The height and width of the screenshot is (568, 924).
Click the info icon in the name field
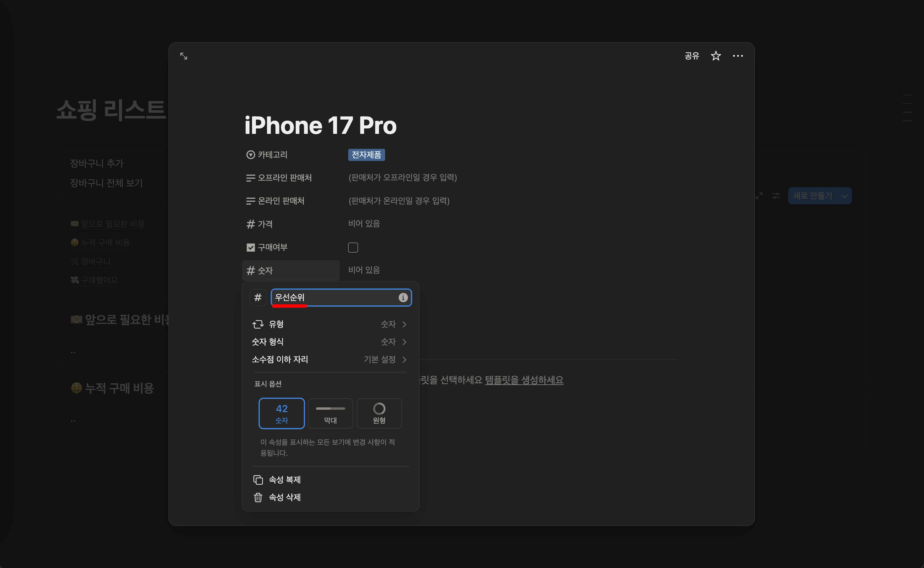pos(403,298)
